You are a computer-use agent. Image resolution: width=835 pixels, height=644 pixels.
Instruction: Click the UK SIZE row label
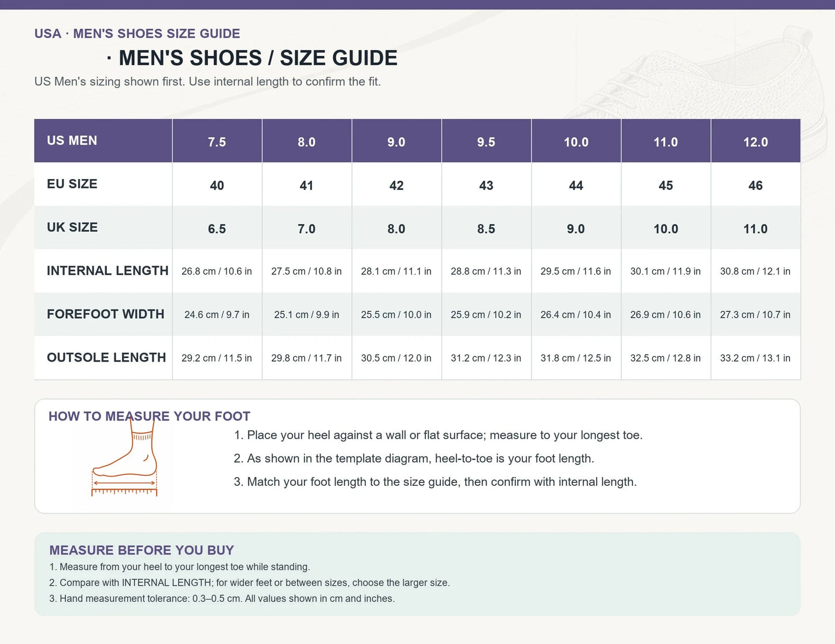point(72,228)
